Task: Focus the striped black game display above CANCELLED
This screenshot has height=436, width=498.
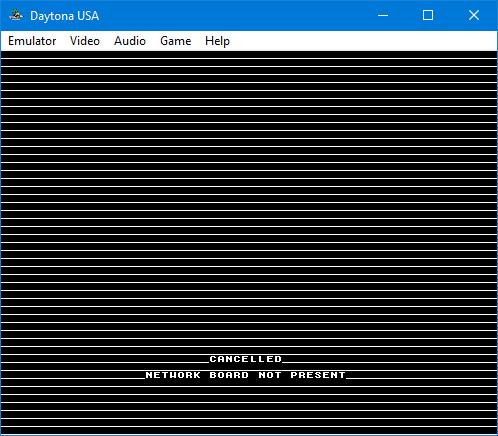Action: coord(249,200)
